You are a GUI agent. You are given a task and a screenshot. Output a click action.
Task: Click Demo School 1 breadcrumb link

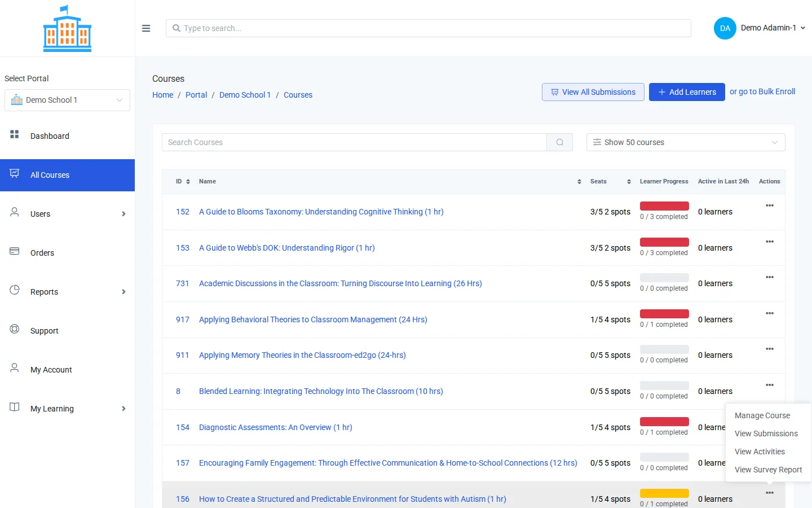pos(245,95)
